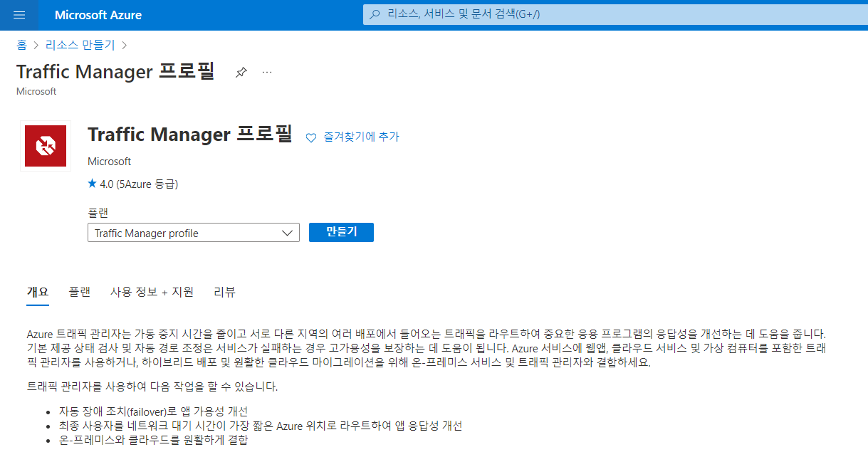Viewport: 868px width, 457px height.
Task: Click the 만들기 create button
Action: [x=341, y=233]
